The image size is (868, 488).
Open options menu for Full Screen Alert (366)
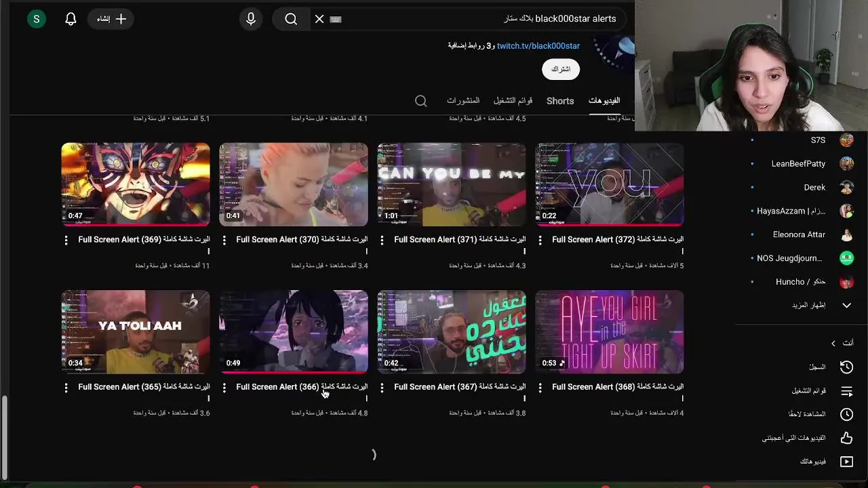pos(224,388)
